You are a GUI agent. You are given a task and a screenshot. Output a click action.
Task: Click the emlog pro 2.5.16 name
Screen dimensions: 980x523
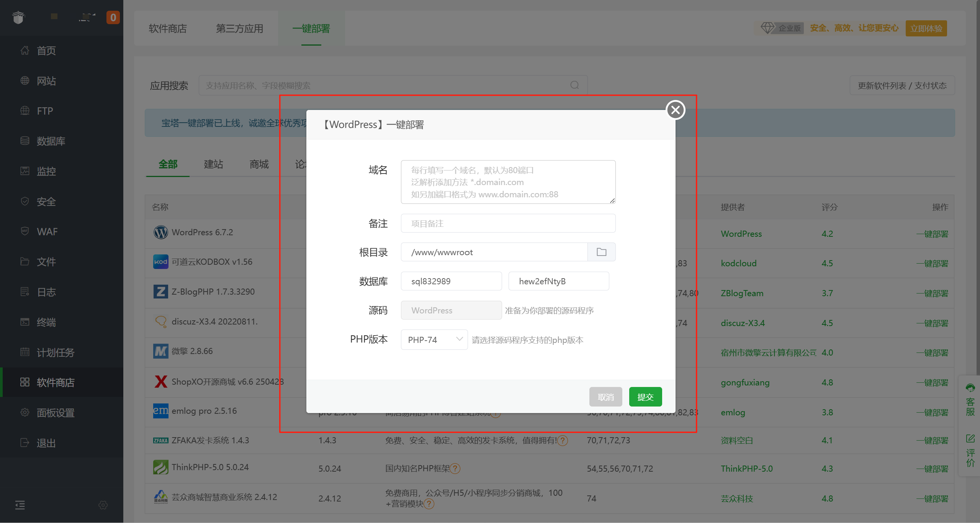tap(204, 411)
